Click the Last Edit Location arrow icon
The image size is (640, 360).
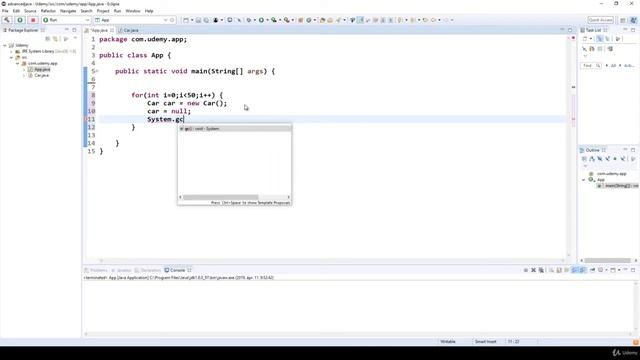pyautogui.click(x=425, y=20)
